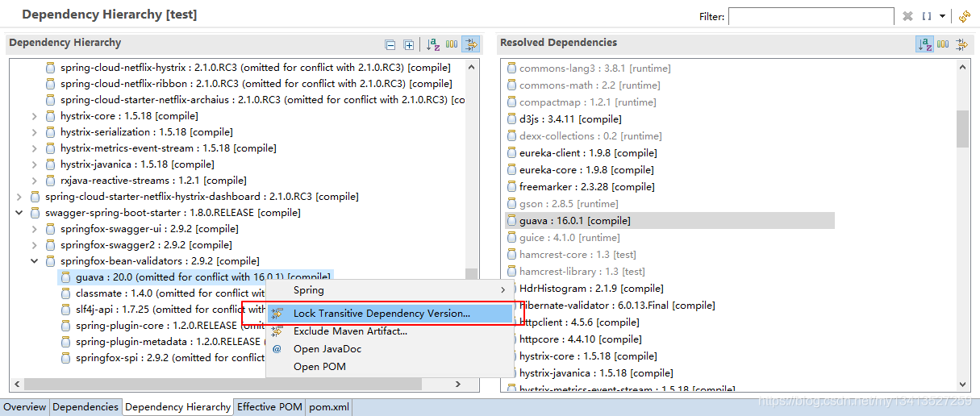Toggle filter icon in Resolved Dependencies toolbar
Image resolution: width=980 pixels, height=416 pixels.
tap(961, 44)
